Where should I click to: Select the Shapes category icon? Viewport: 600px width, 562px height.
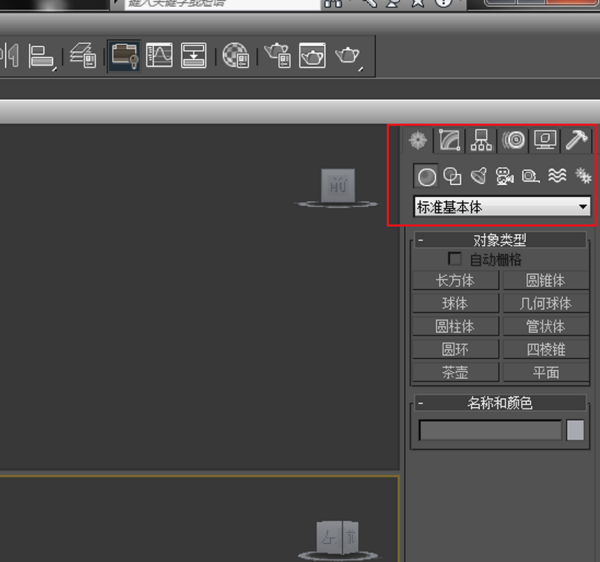(452, 176)
